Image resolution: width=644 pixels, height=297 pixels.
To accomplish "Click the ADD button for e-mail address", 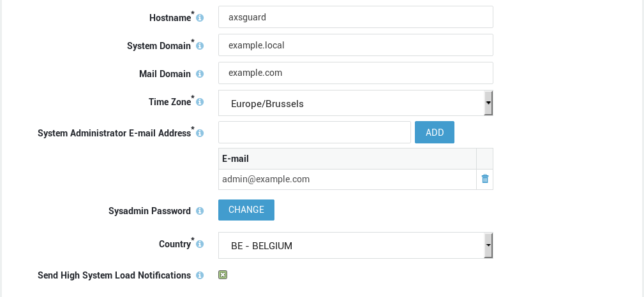I will coord(435,132).
